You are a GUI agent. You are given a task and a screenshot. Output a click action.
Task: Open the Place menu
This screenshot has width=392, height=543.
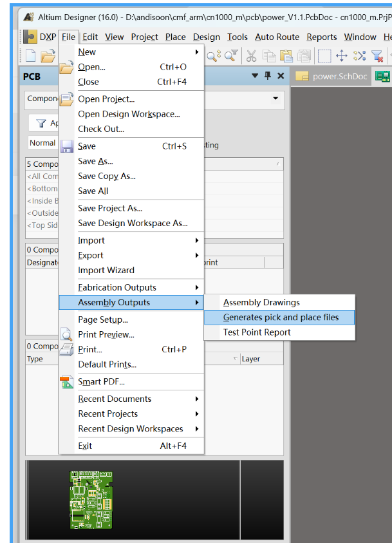[176, 37]
